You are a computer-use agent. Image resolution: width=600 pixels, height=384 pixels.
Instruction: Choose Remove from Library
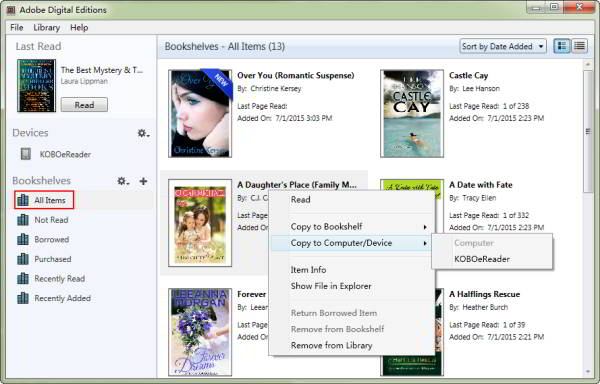point(352,345)
